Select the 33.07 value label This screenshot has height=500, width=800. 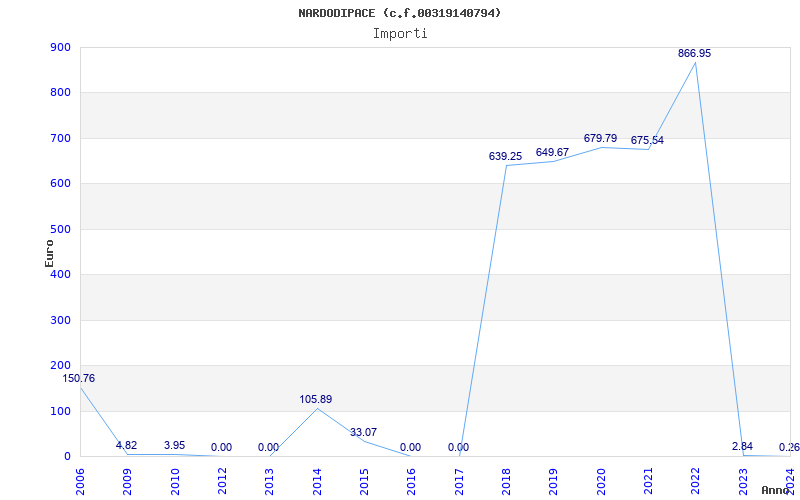pos(363,432)
